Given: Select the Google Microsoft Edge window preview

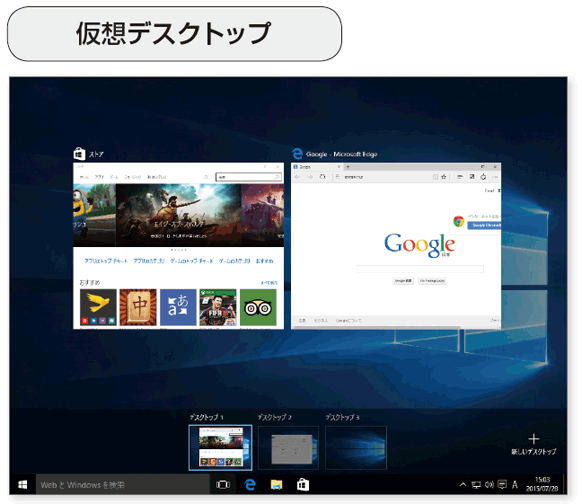Looking at the screenshot, I should (x=396, y=246).
